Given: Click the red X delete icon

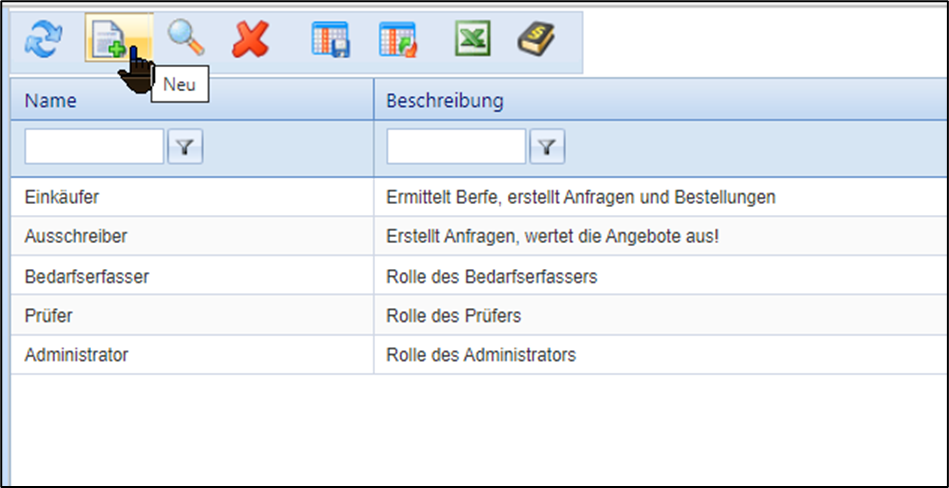Looking at the screenshot, I should pos(250,38).
